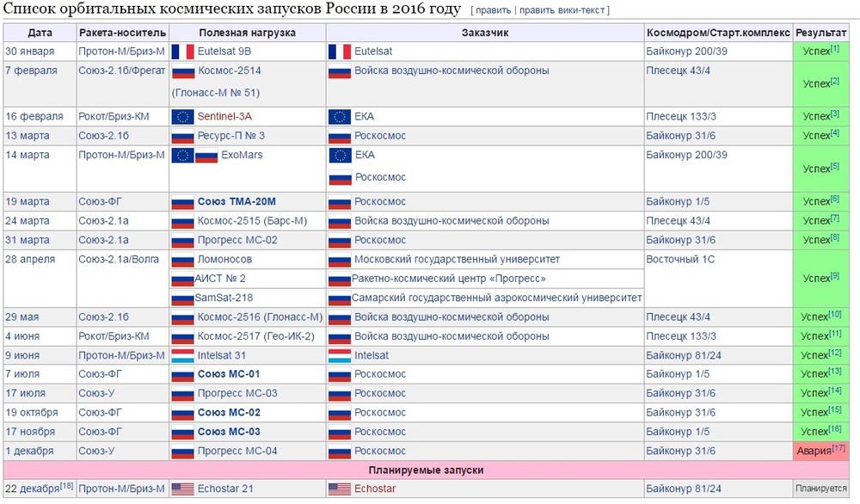Click the EU flag beside ЕКА in ExoMars row
860x504 pixels.
coord(340,156)
